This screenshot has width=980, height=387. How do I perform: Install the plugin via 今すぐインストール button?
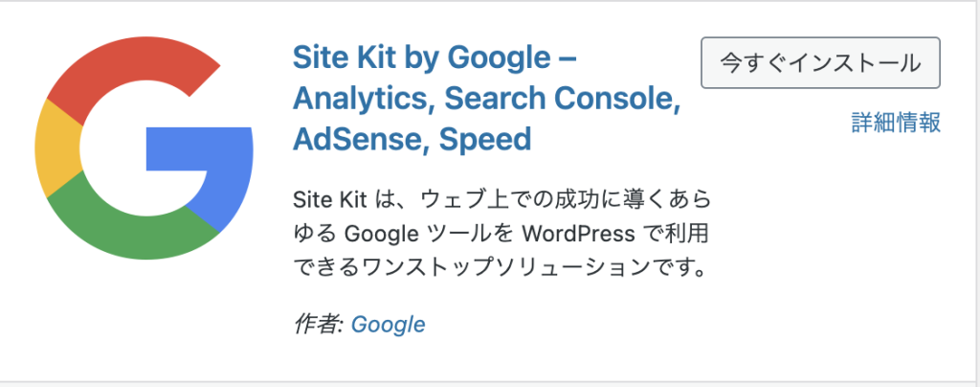coord(820,62)
